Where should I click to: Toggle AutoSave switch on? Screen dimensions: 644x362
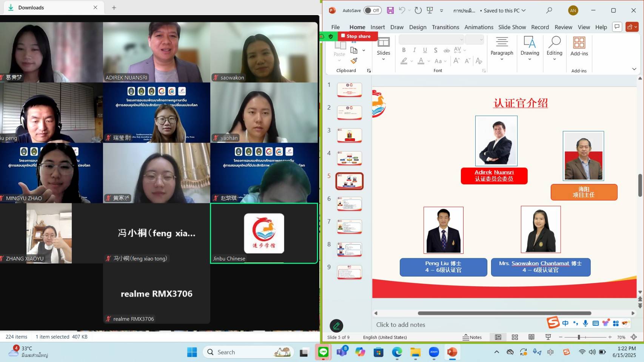(x=372, y=11)
